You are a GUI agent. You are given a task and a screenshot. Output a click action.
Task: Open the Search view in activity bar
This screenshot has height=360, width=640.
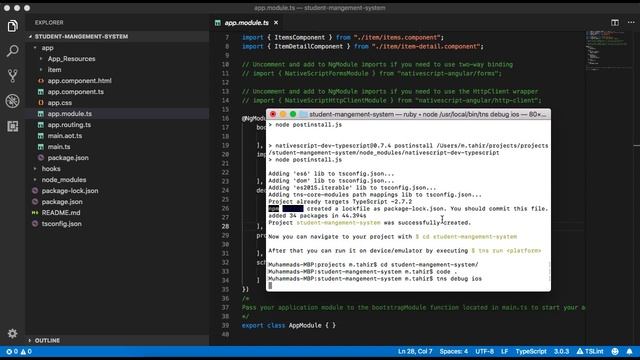click(13, 51)
